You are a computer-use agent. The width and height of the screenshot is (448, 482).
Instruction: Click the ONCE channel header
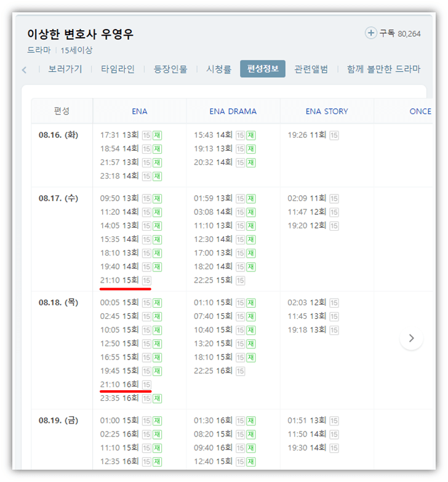420,111
